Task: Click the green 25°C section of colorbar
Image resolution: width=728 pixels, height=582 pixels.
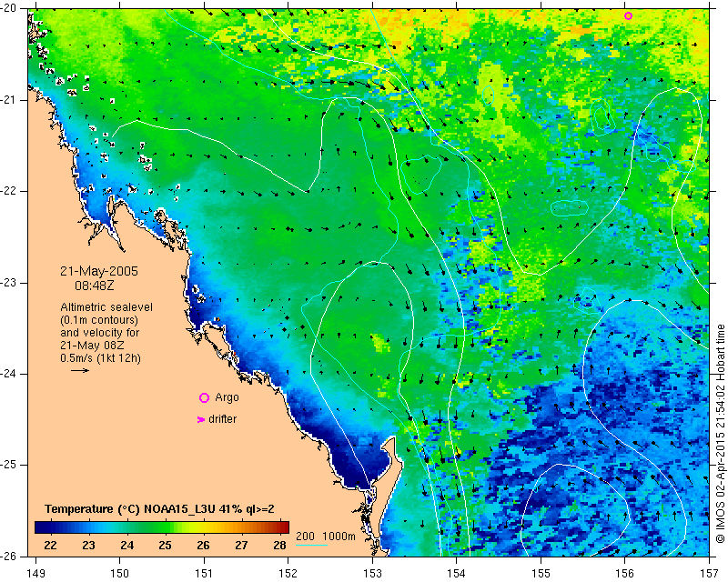Action: click(165, 527)
